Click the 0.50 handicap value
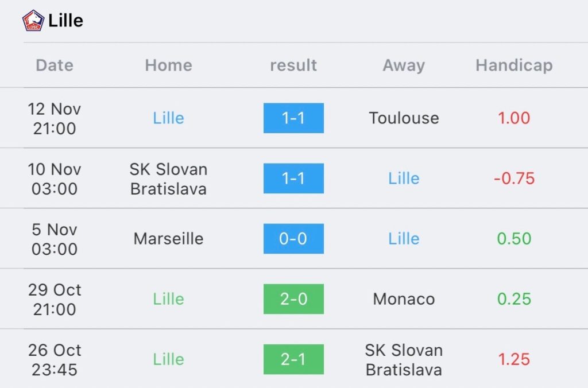Viewport: 588px width, 388px height. (514, 239)
